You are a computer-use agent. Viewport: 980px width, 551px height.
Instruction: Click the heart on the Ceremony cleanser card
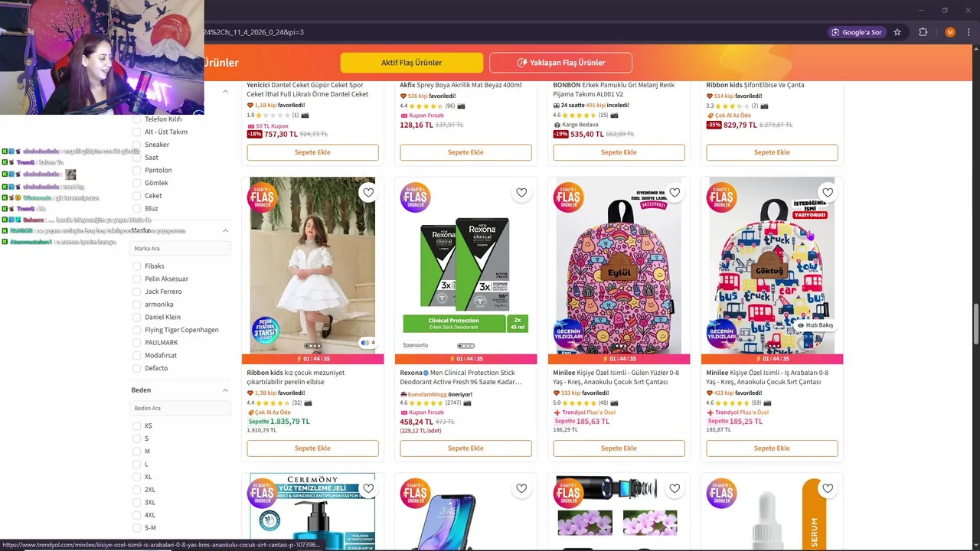pos(368,488)
